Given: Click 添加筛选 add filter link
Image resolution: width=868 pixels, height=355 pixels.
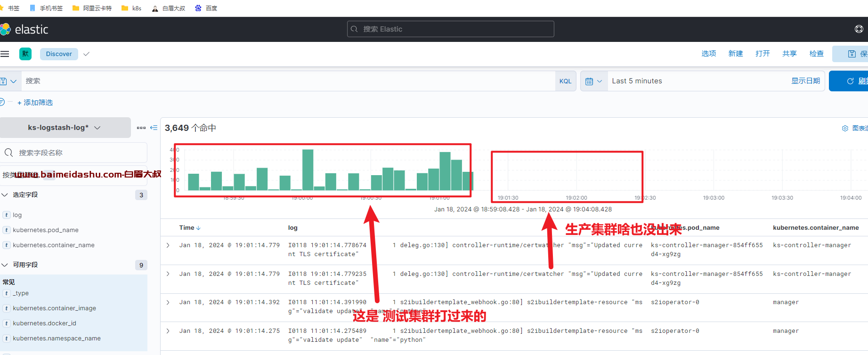Looking at the screenshot, I should 35,102.
